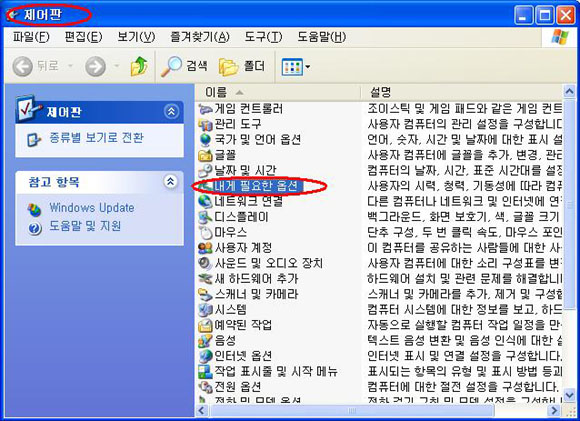The width and height of the screenshot is (580, 421).
Task: Open the Windows Update link
Action: pyautogui.click(x=92, y=208)
